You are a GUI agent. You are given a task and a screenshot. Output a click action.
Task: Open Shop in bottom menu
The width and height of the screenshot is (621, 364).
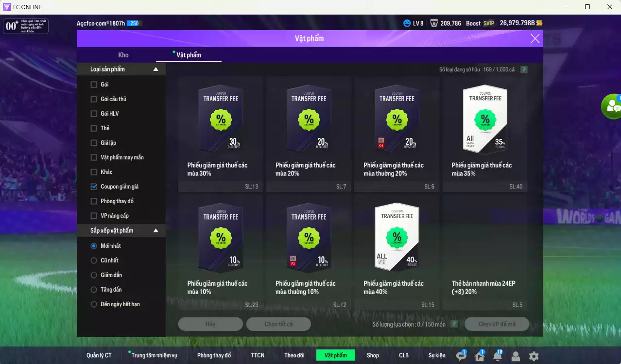click(373, 355)
